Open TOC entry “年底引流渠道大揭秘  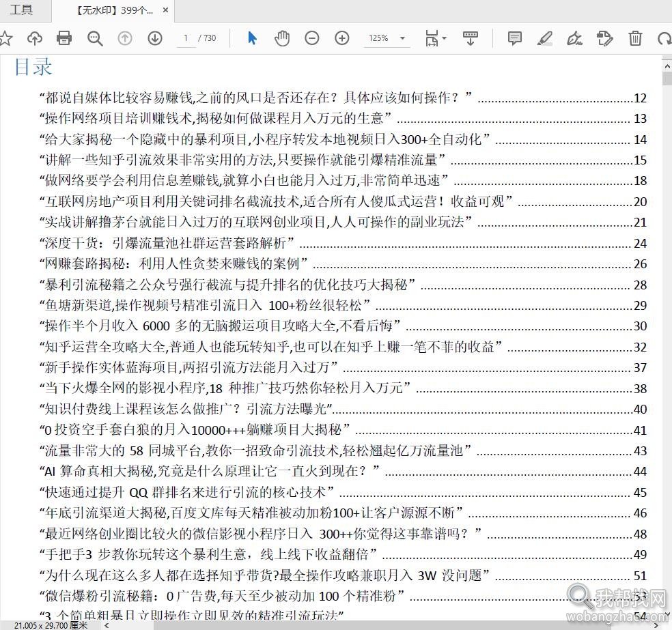343,513
